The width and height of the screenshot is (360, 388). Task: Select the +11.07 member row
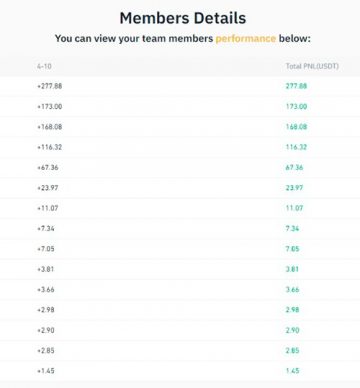[x=180, y=208]
